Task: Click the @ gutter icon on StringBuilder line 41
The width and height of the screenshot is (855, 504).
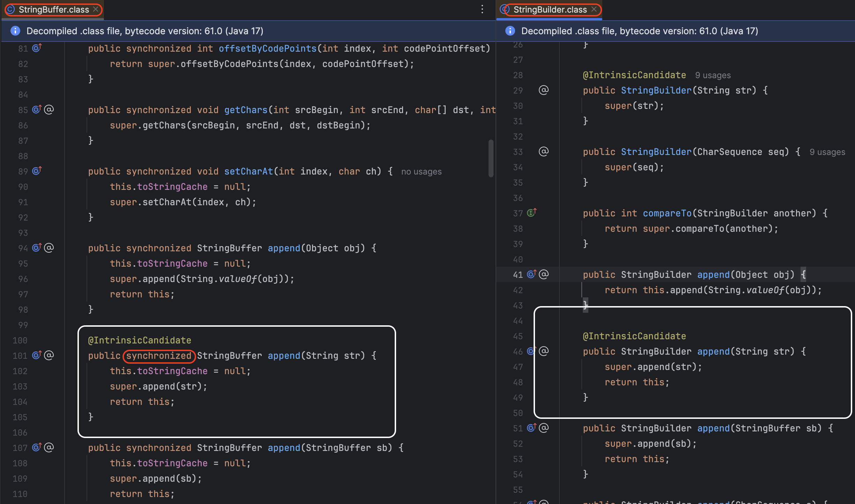Action: (544, 274)
